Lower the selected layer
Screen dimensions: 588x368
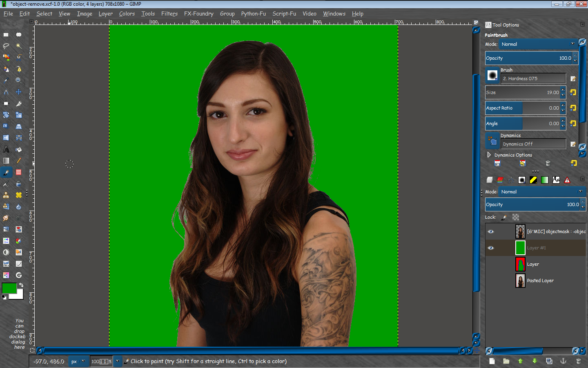click(535, 361)
